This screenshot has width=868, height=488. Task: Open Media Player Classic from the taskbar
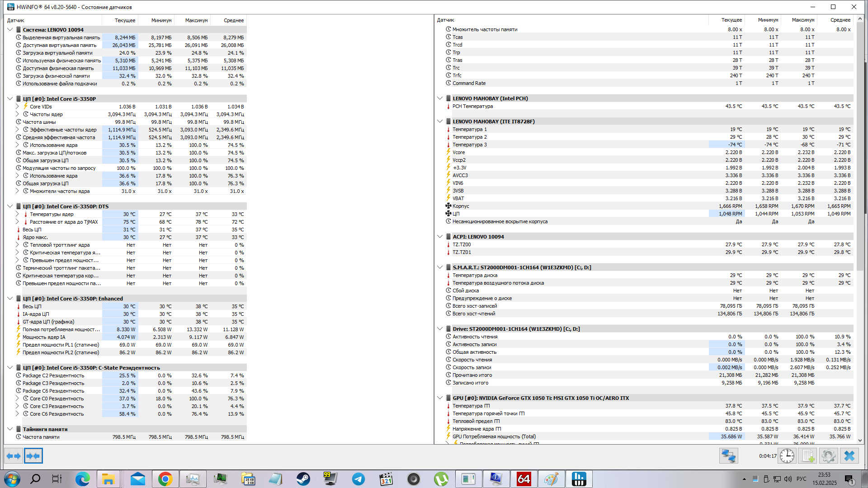point(386,479)
